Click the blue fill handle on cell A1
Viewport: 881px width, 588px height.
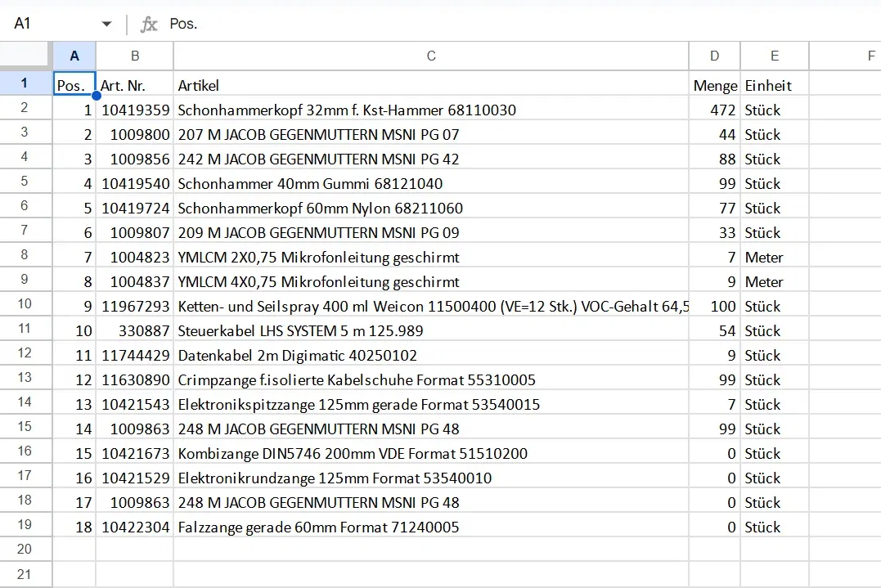click(x=97, y=96)
